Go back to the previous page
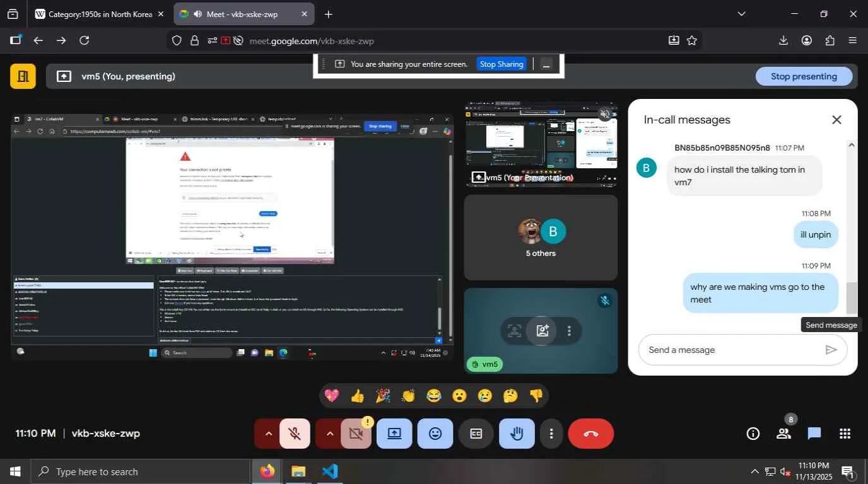This screenshot has height=484, width=868. pyautogui.click(x=38, y=40)
